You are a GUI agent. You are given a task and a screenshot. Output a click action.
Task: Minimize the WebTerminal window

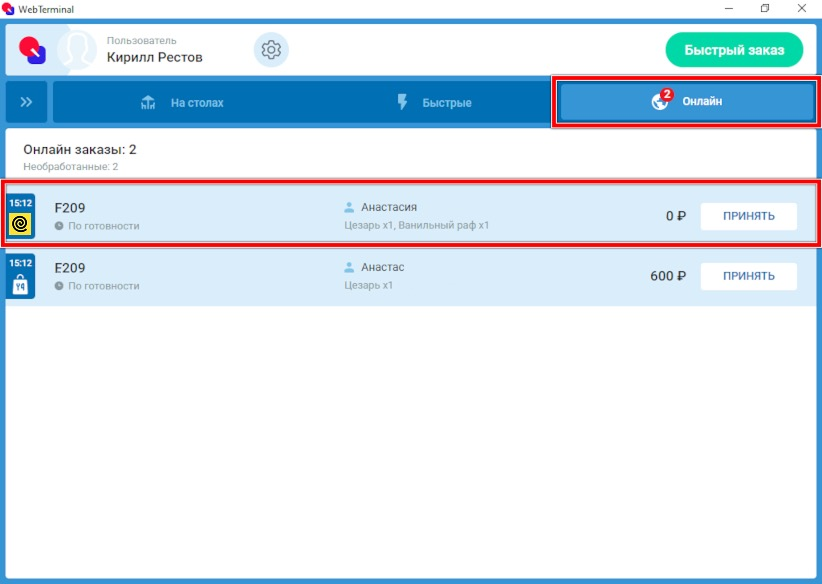(x=729, y=9)
